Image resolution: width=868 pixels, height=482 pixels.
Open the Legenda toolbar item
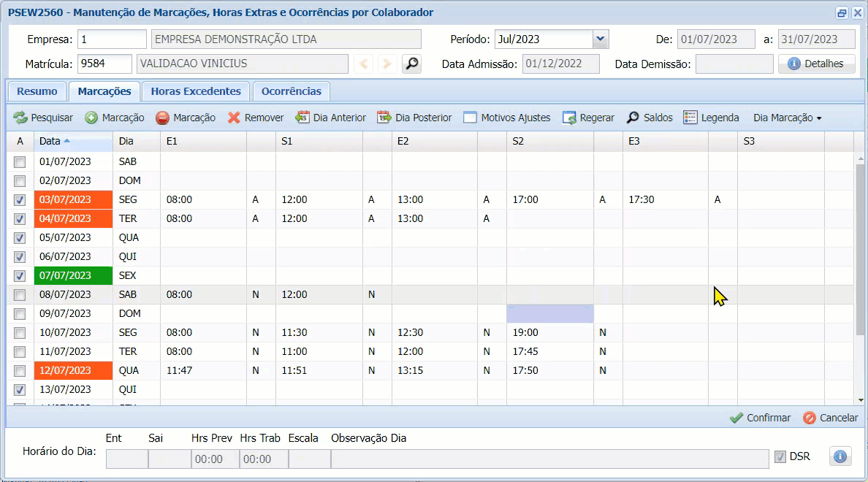[x=711, y=118]
